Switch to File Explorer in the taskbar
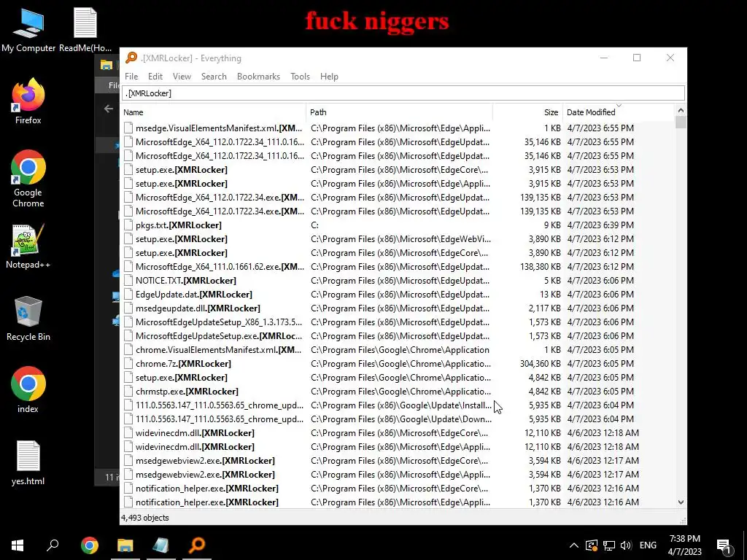 click(125, 545)
